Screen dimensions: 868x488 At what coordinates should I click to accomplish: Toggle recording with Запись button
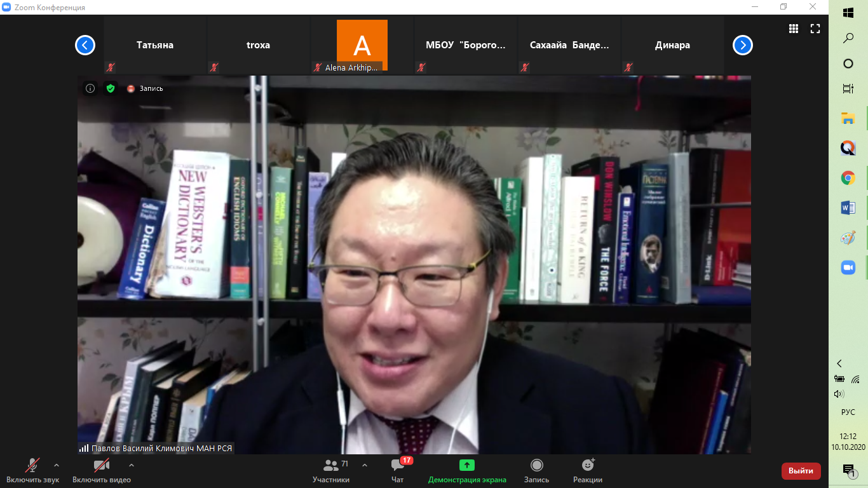(536, 470)
